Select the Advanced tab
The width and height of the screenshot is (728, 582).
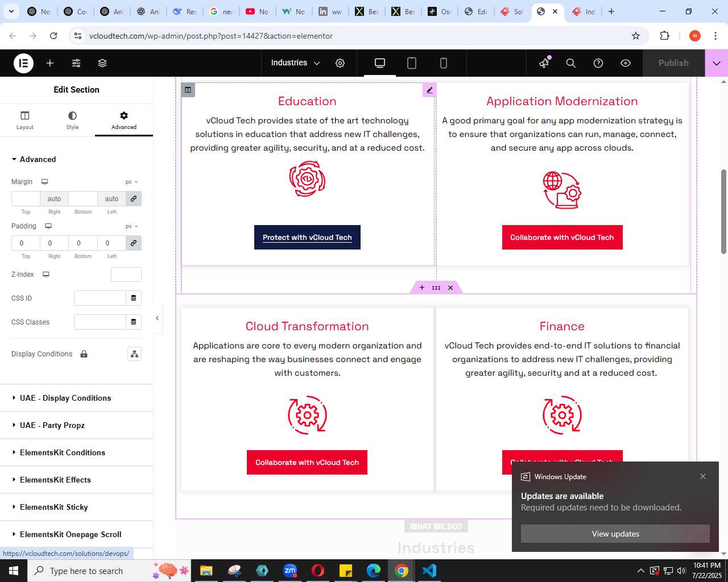click(124, 120)
